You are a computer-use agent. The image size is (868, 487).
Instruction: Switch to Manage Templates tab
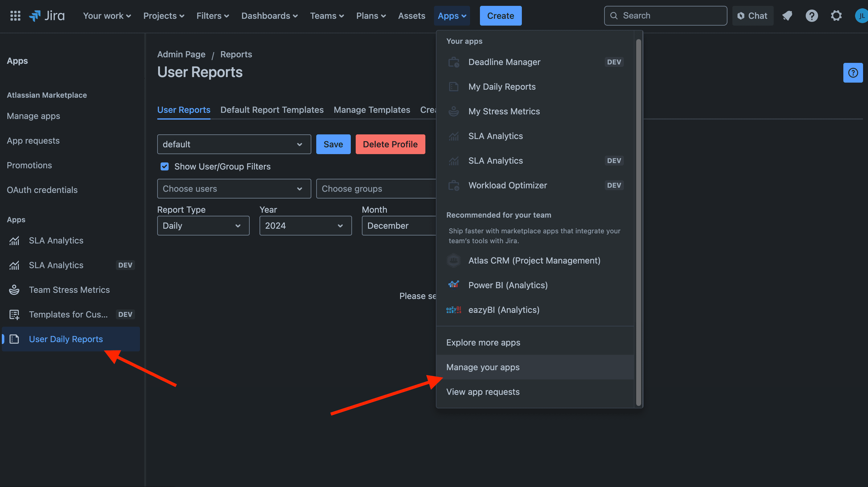coord(372,110)
